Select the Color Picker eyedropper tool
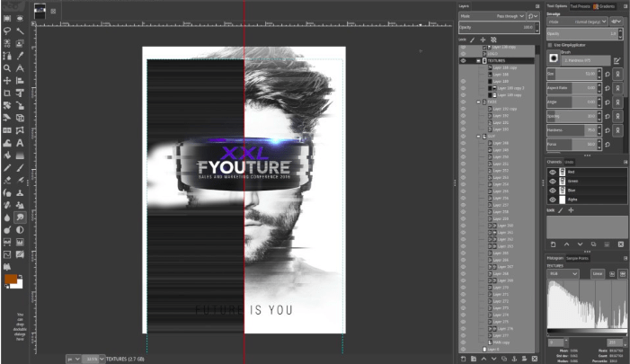This screenshot has width=630, height=364. (20, 56)
